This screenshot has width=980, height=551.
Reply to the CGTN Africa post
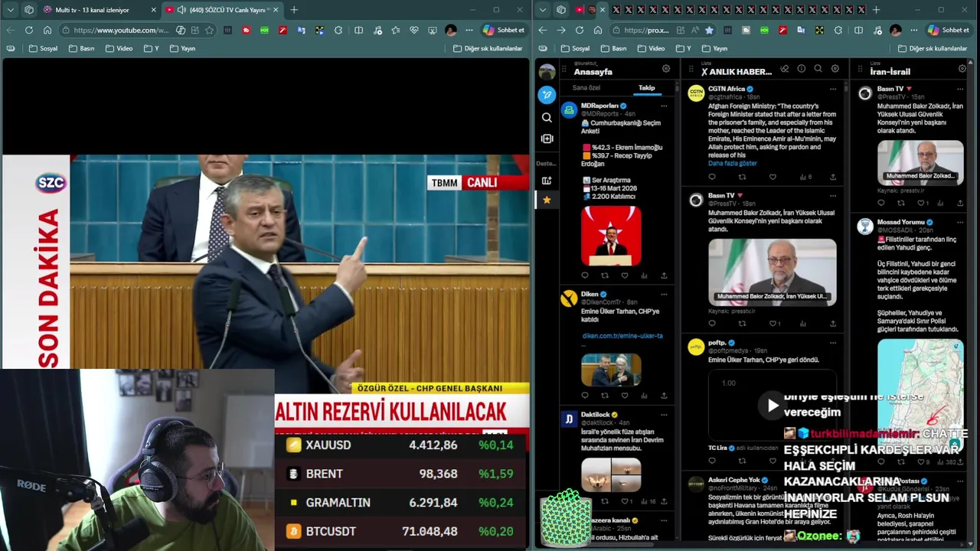pos(712,177)
